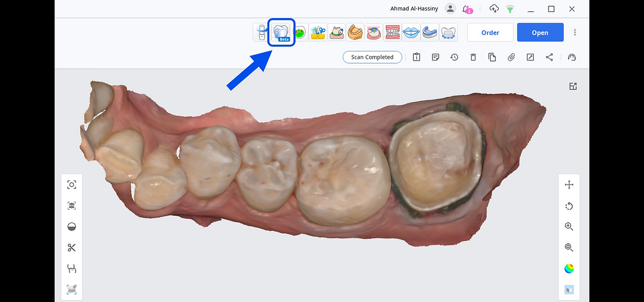644x302 pixels.
Task: Click the delete trash can icon
Action: [473, 57]
